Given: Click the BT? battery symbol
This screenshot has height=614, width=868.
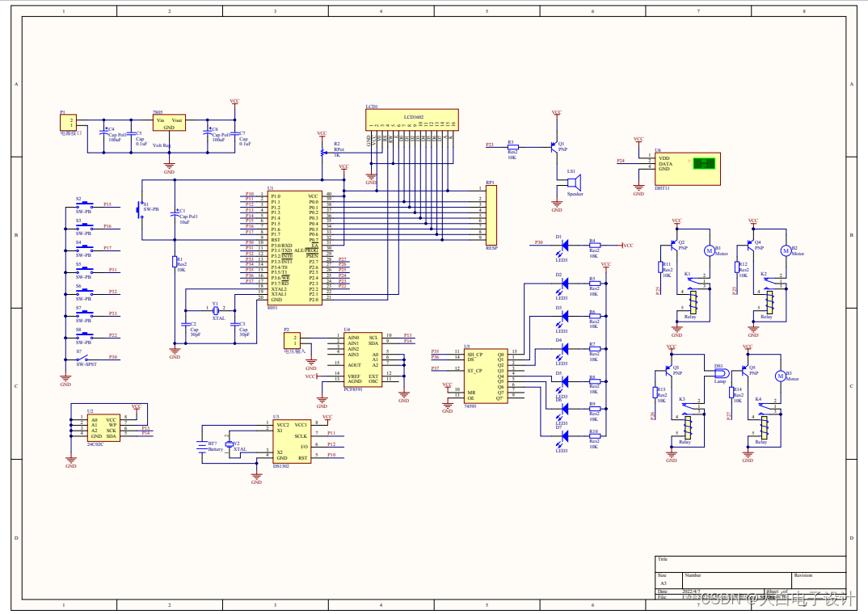Looking at the screenshot, I should 201,446.
